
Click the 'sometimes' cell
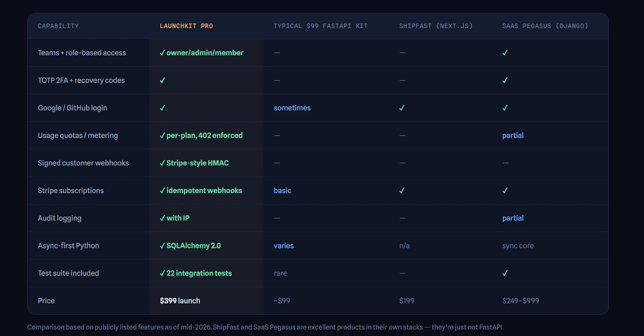pos(292,108)
